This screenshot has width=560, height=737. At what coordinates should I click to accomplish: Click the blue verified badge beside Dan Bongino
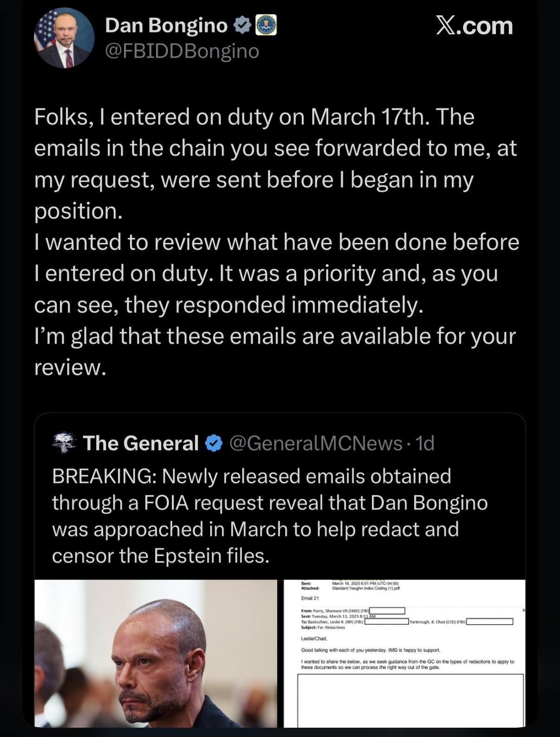[242, 25]
